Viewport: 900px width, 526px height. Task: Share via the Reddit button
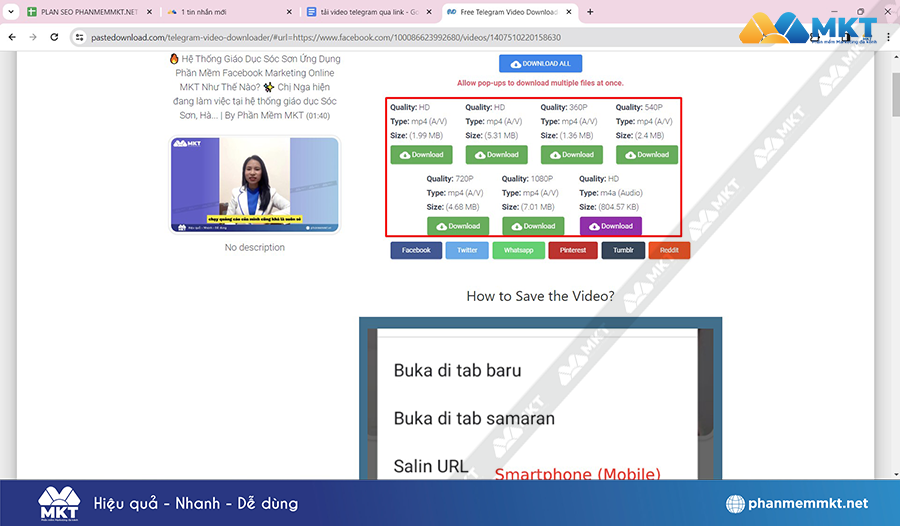[x=669, y=250]
